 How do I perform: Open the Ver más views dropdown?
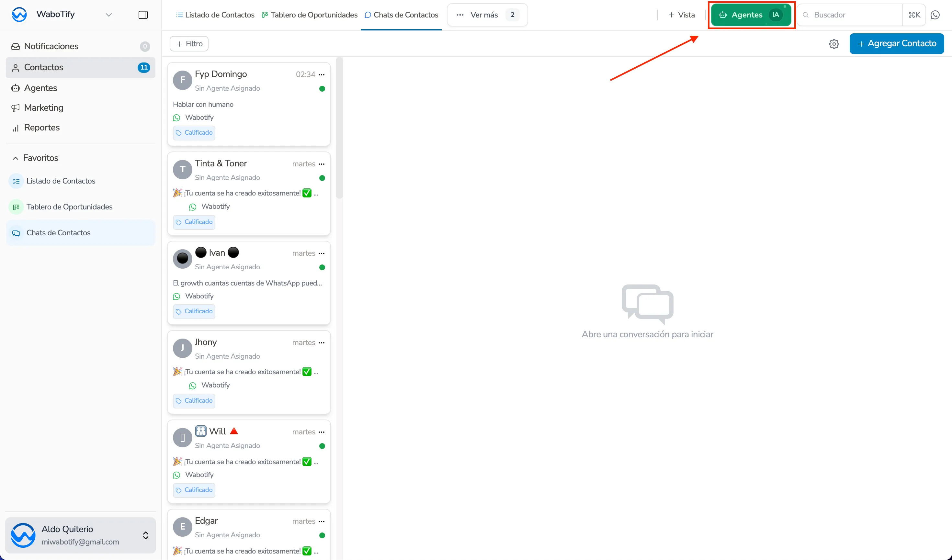tap(487, 15)
